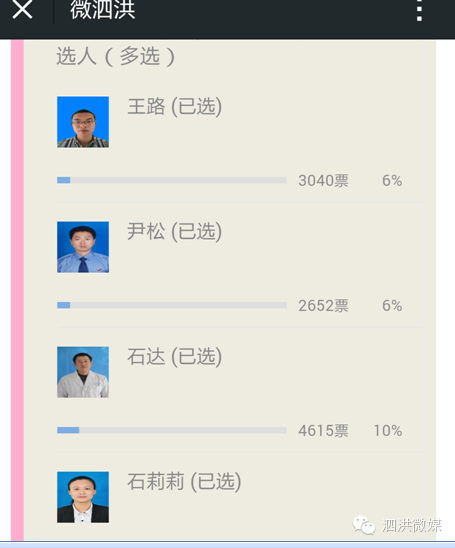
Task: Open the three-dot overflow menu
Action: [419, 10]
